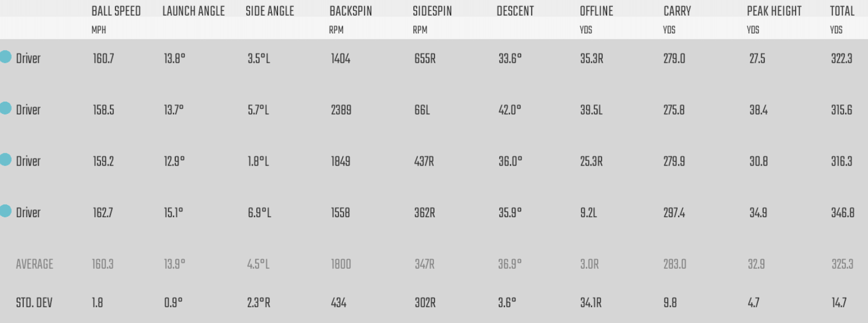868x323 pixels.
Task: Select the SIDE ANGLE column heading
Action: pos(270,11)
